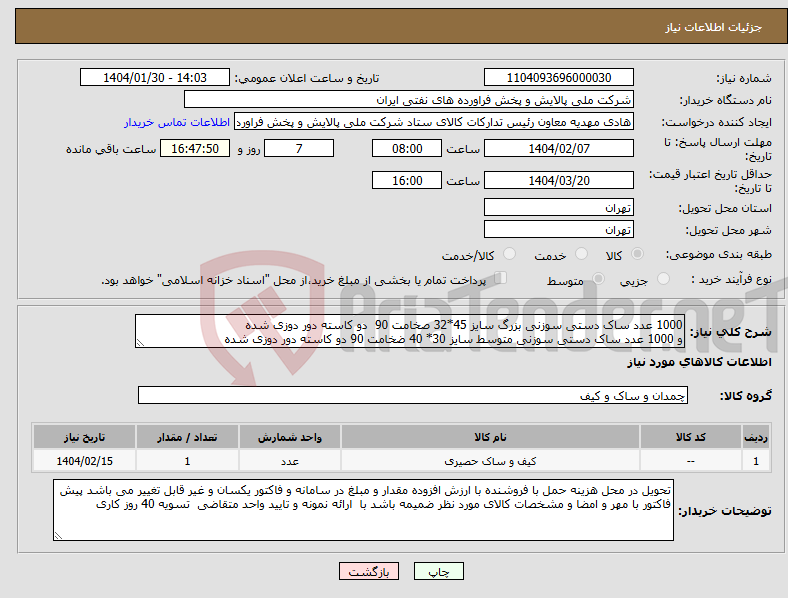Click the item code cell showing --
The image size is (788, 598).
[691, 461]
